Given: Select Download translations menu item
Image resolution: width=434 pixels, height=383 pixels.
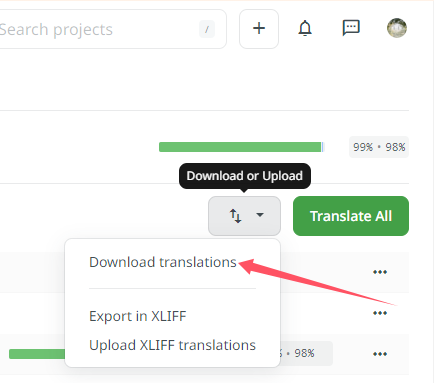Looking at the screenshot, I should (163, 262).
